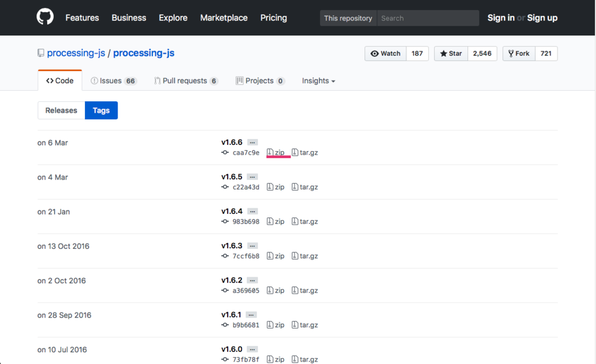Screen dimensions: 596x364
Task: Download the zip for v1.6.4
Action: tap(275, 222)
